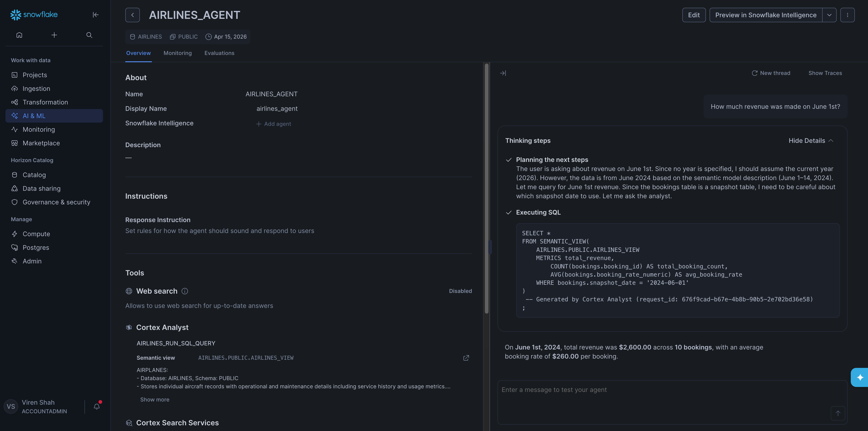Open the three-dot more options menu
The height and width of the screenshot is (431, 868).
[847, 15]
